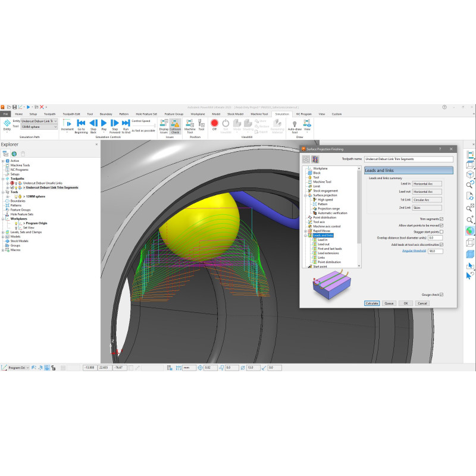Enable the Stagger start points checkbox

[x=441, y=231]
